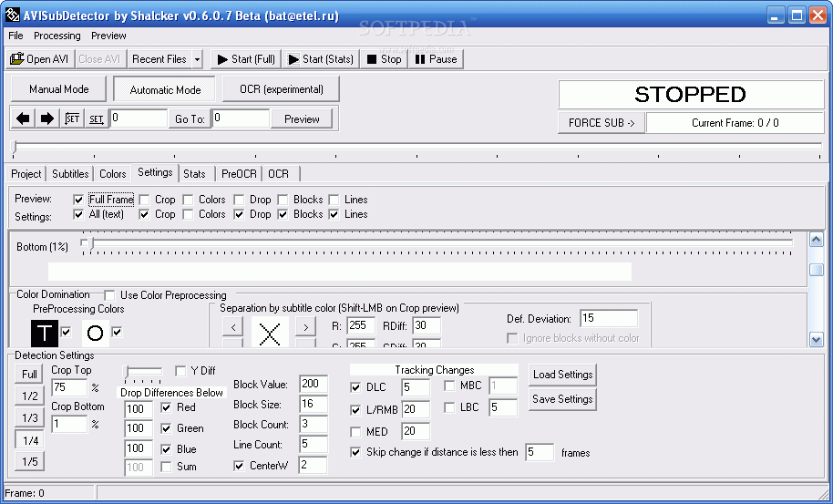Select the Full crop preset button
Screen dimensions: 833x504
click(29, 374)
